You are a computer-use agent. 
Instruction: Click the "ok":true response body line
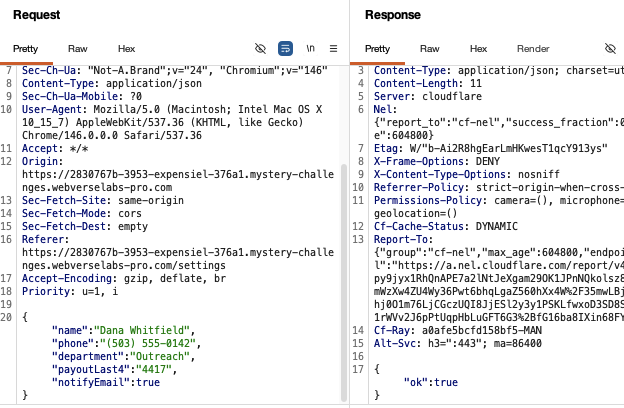pyautogui.click(x=431, y=383)
